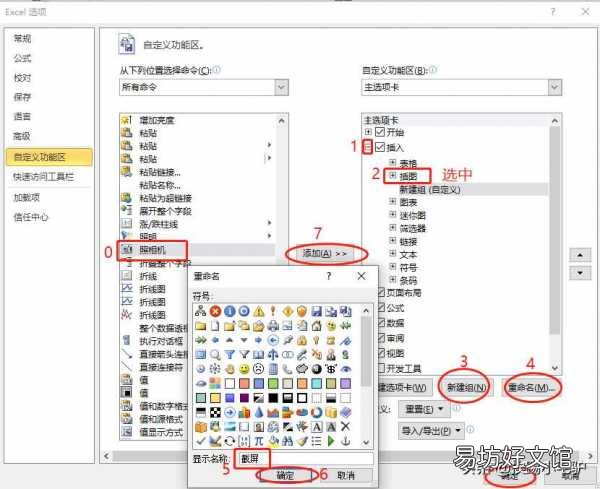Select the yellow smiley face symbol
The height and width of the screenshot is (489, 600).
[x=244, y=369]
